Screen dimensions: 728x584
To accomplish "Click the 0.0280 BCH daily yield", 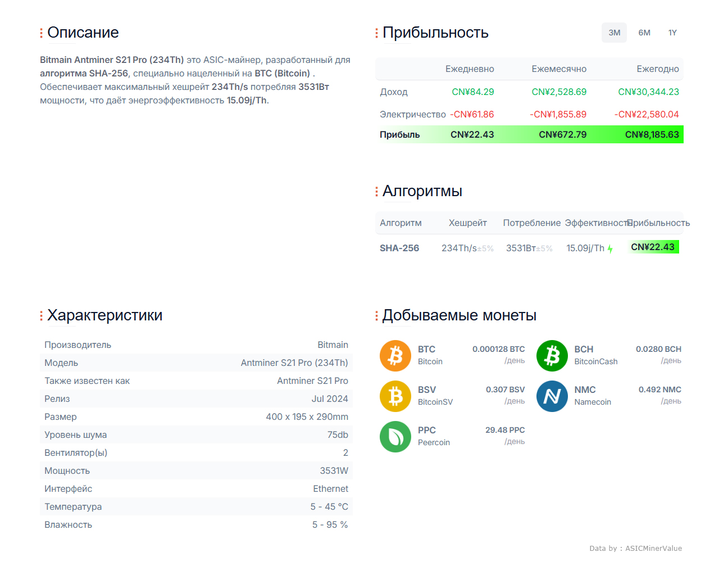I will pyautogui.click(x=658, y=349).
